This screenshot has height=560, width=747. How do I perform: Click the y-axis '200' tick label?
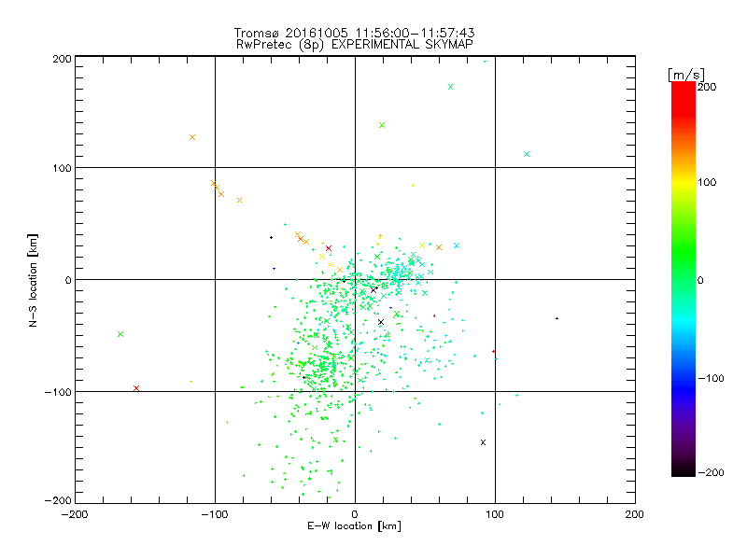[62, 59]
